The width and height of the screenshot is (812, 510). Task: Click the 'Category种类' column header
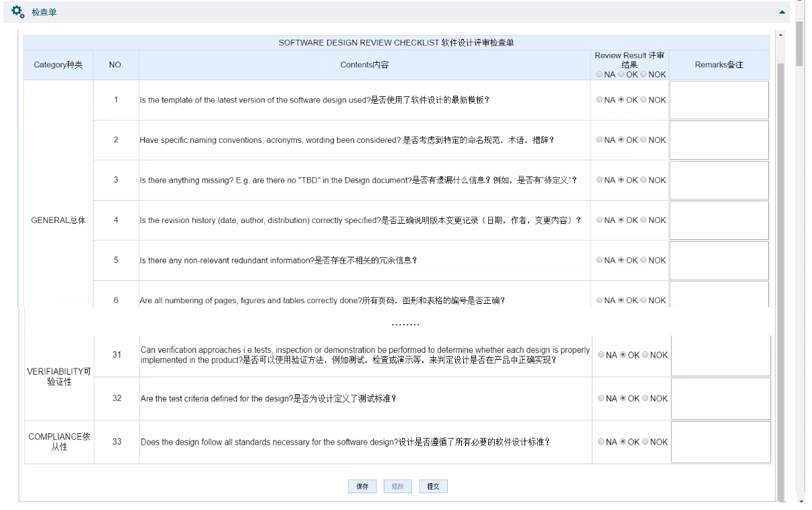point(59,65)
